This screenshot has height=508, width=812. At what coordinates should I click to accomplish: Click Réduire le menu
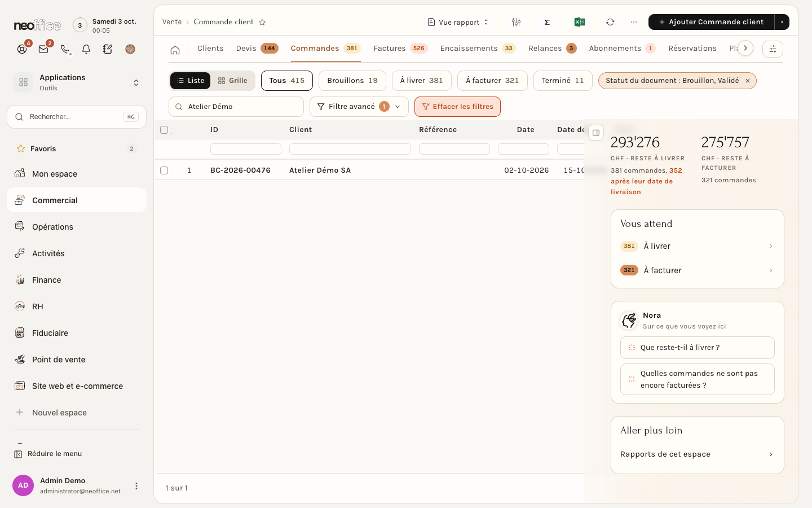coord(48,454)
